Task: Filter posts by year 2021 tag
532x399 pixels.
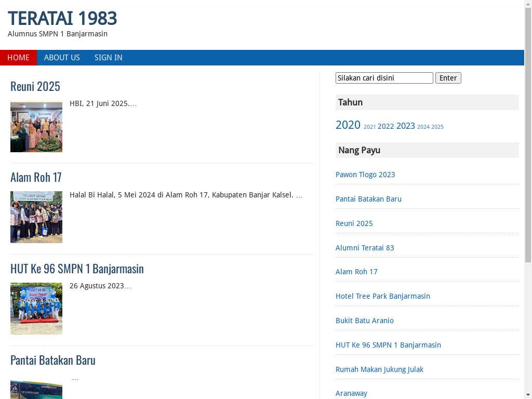Action: pyautogui.click(x=369, y=127)
